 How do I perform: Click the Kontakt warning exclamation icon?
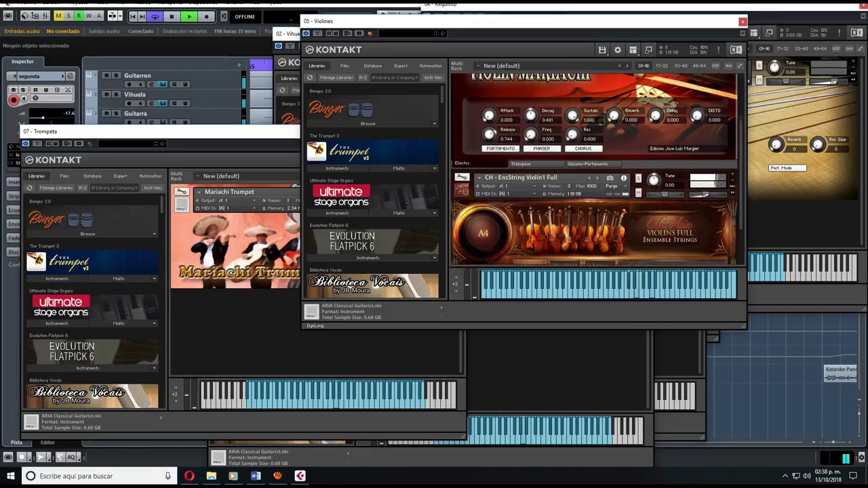pos(719,49)
